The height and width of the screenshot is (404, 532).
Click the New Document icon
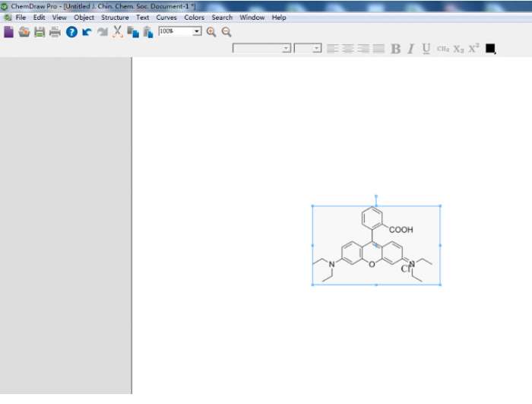[8, 32]
